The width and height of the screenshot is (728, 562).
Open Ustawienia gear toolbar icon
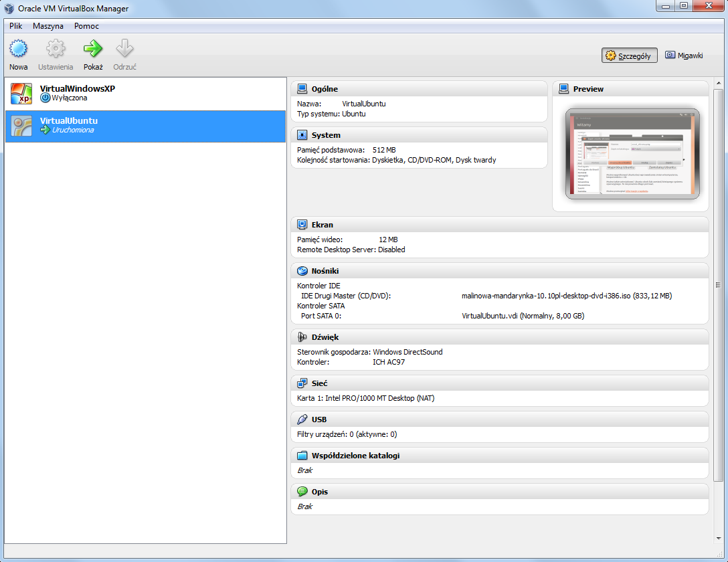[56, 48]
